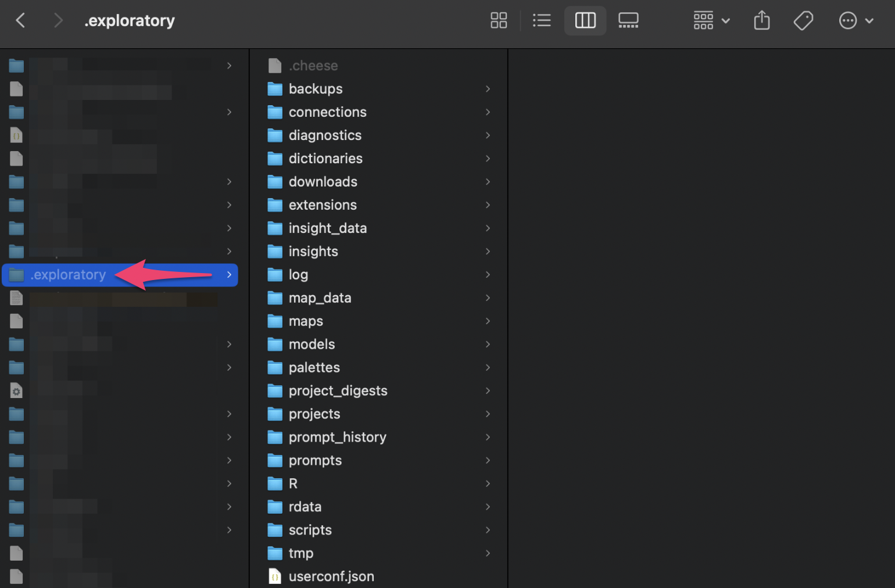Expand the projects folder chevron
This screenshot has height=588, width=895.
[x=488, y=414]
